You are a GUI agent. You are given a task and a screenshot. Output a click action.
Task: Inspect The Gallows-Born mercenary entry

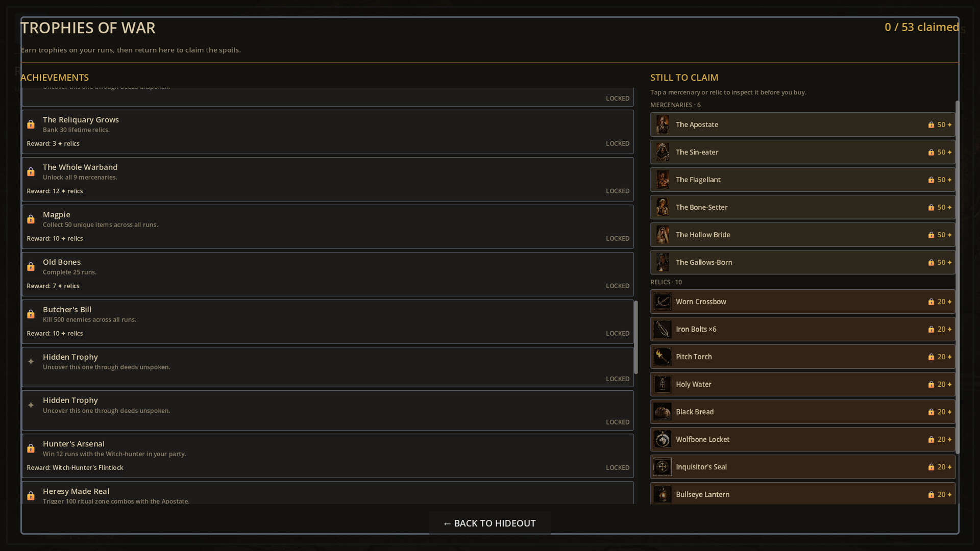802,262
